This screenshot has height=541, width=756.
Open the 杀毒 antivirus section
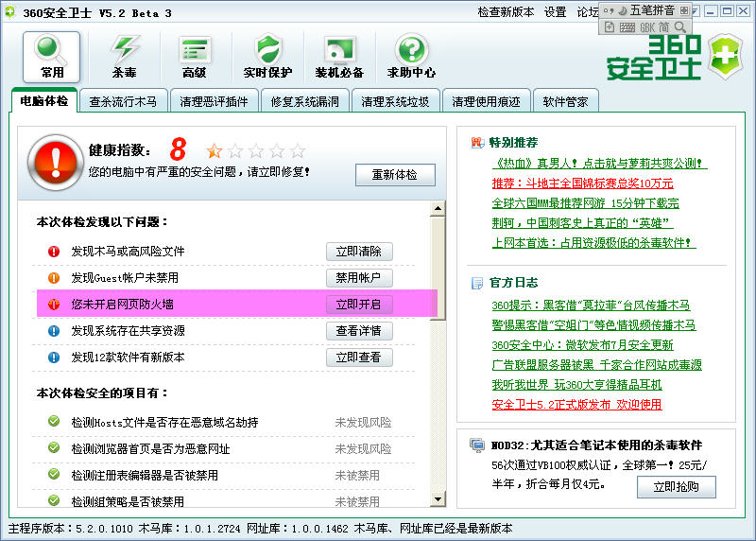(124, 57)
